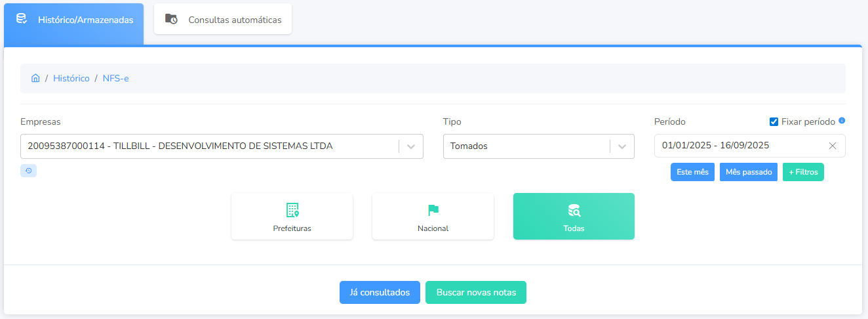
Task: Clear the Período date range with X
Action: [833, 146]
